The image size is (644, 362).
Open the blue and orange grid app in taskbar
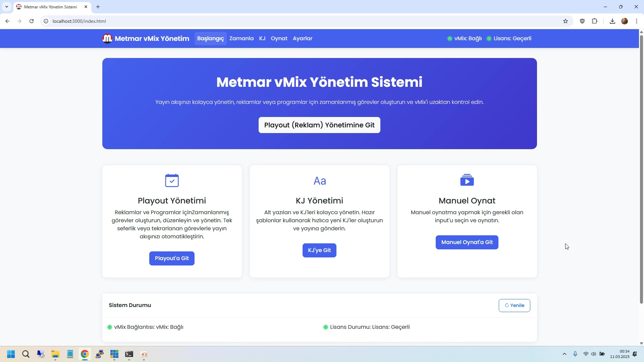tap(114, 354)
